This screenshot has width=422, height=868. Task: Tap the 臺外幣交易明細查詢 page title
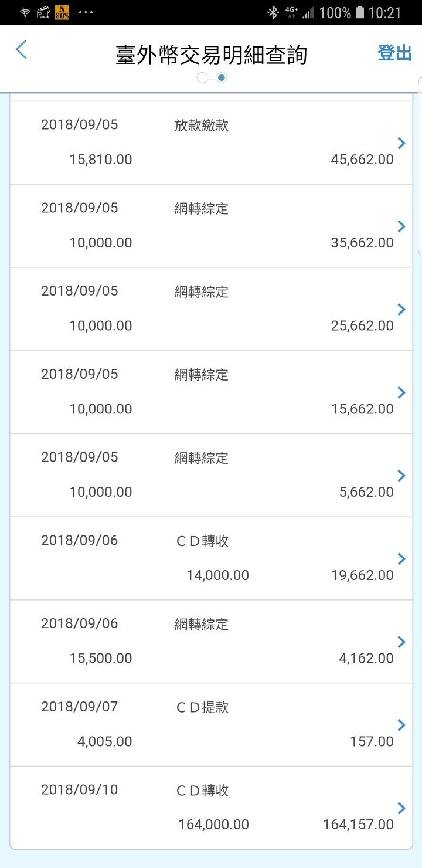pos(212,56)
